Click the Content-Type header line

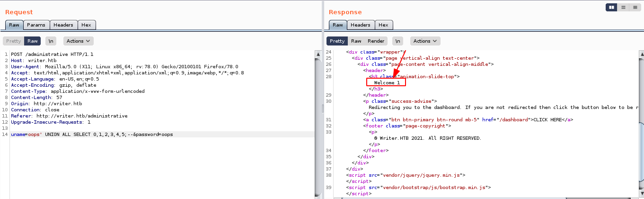pyautogui.click(x=78, y=91)
